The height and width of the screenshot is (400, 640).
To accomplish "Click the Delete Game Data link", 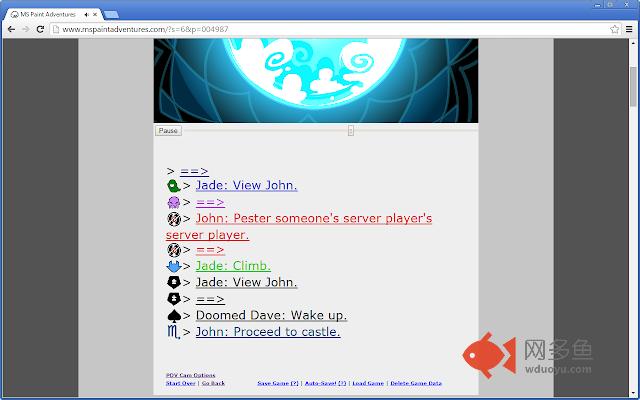I will 416,383.
